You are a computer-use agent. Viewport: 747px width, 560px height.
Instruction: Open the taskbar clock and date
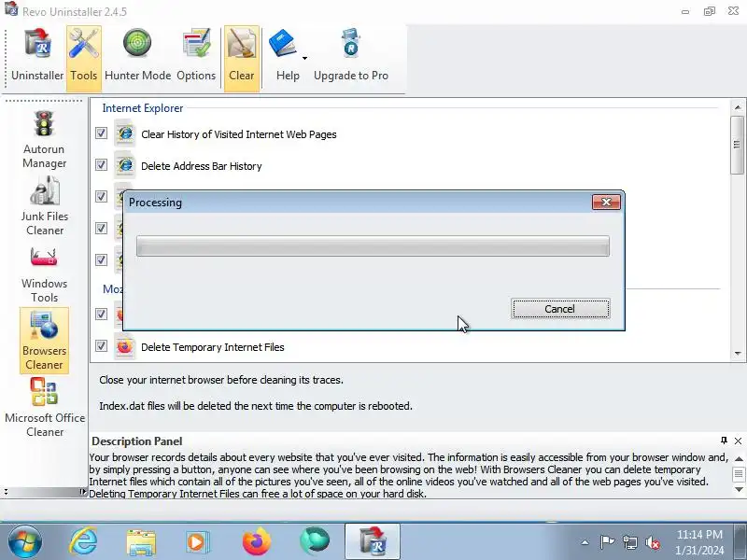click(699, 542)
